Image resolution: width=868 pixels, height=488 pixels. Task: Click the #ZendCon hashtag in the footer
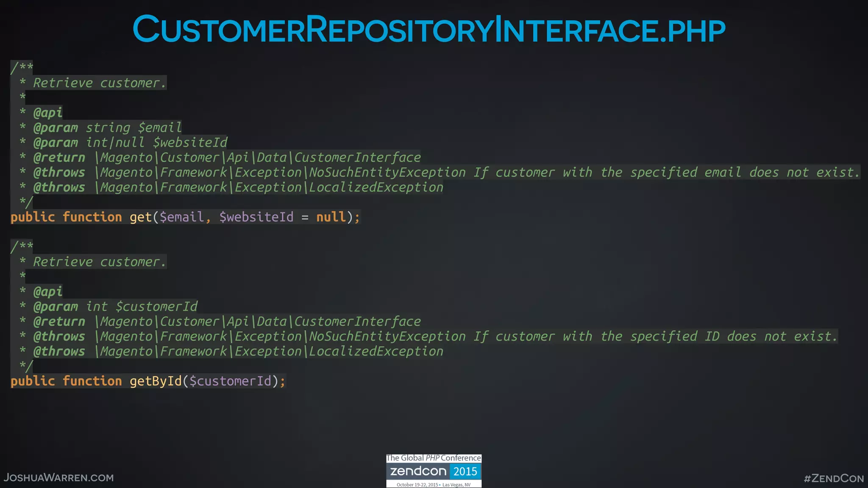click(834, 478)
